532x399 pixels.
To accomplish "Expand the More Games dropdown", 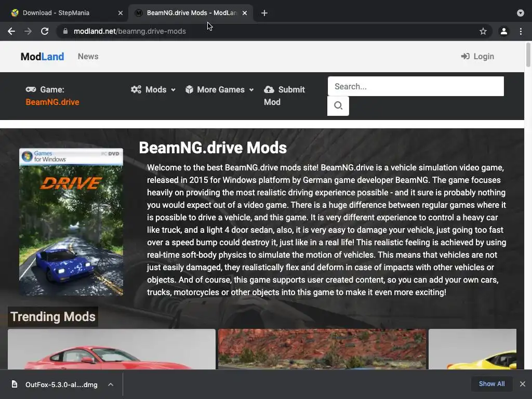I will coord(251,90).
